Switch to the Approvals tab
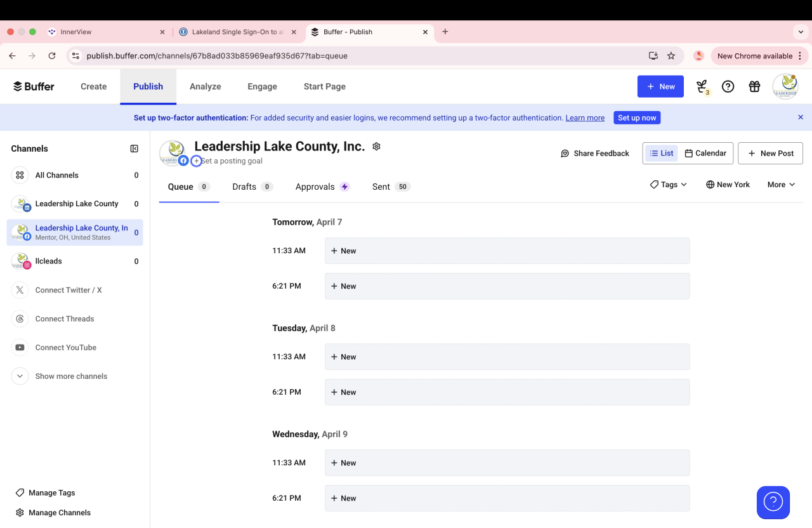Image resolution: width=812 pixels, height=528 pixels. (x=322, y=187)
